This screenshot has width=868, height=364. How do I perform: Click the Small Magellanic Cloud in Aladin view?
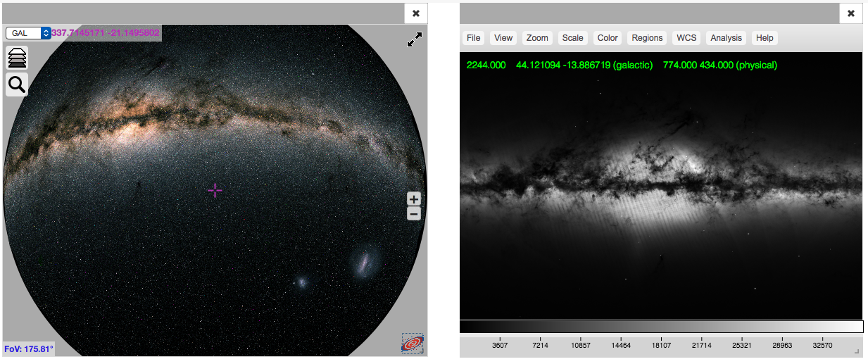[x=302, y=282]
